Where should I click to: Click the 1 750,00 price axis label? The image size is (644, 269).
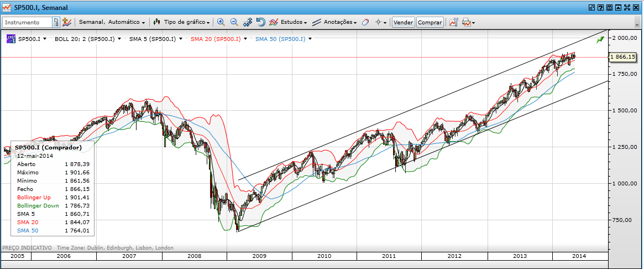click(624, 74)
